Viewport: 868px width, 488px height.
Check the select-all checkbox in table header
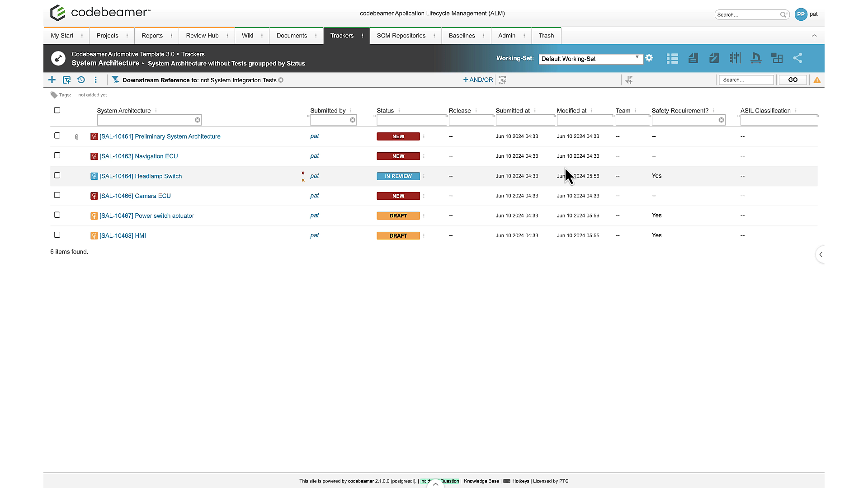[x=57, y=110]
